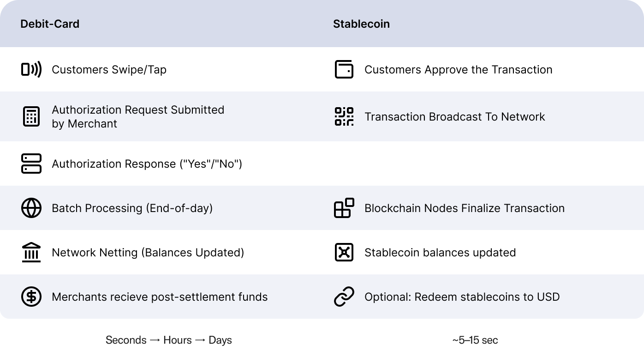The width and height of the screenshot is (644, 364).
Task: Click the Customers Swipe/Tap text
Action: (x=109, y=70)
